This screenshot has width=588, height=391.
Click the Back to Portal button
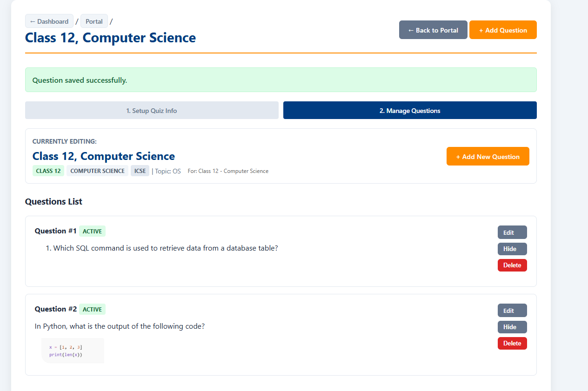coord(433,30)
